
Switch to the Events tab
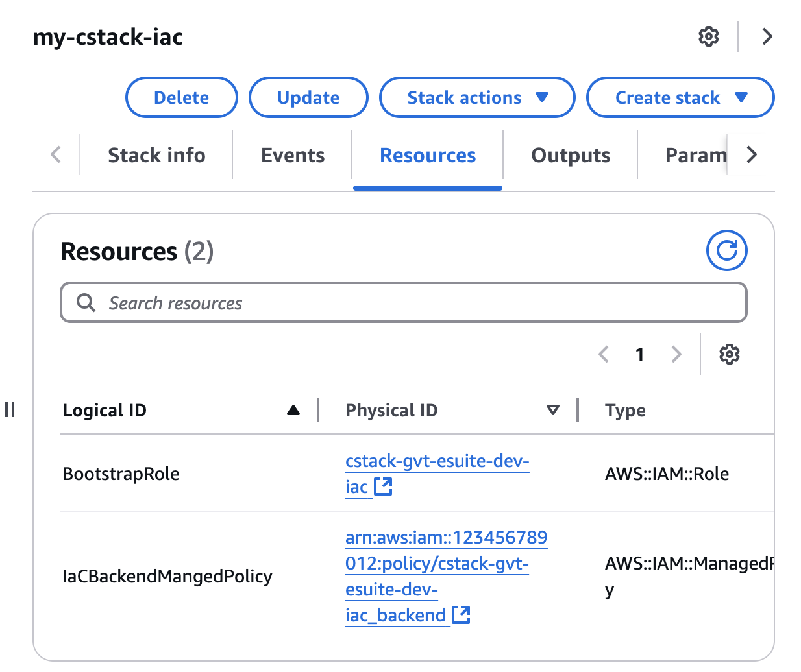(x=293, y=155)
